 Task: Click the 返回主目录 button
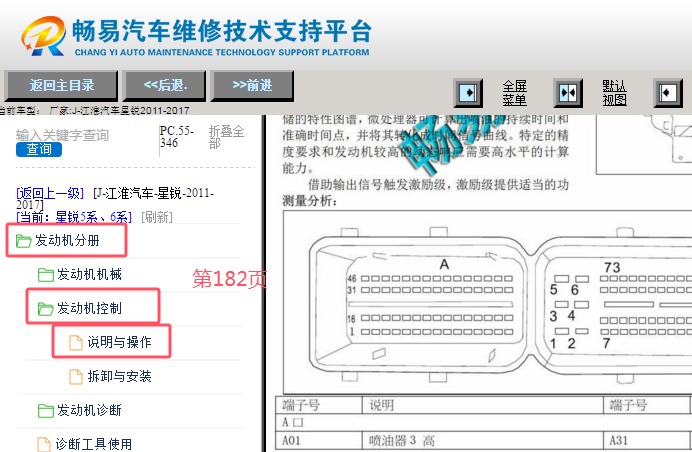[61, 86]
